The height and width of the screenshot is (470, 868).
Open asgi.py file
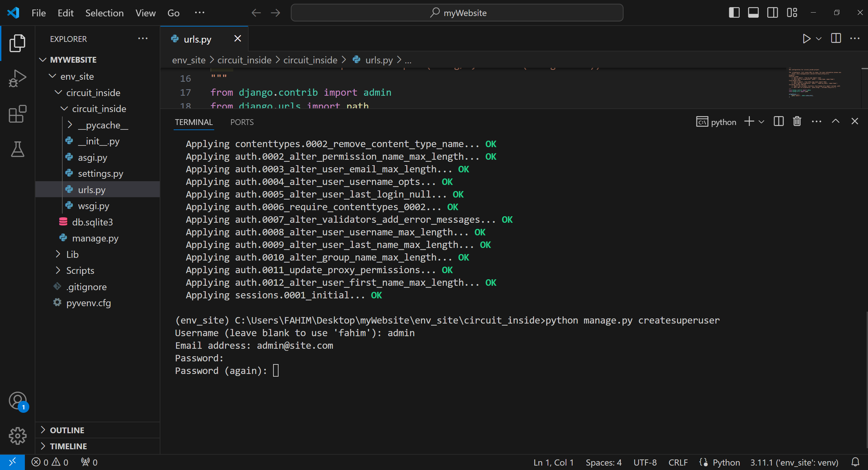[97, 157]
